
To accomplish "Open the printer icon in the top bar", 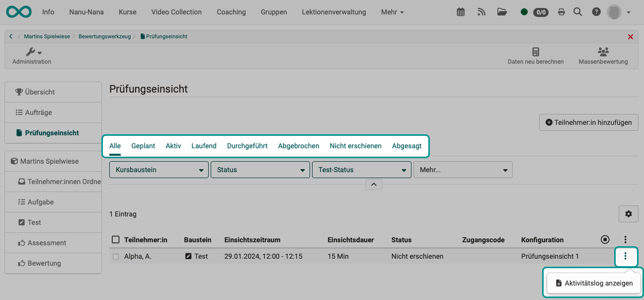I will tap(561, 11).
